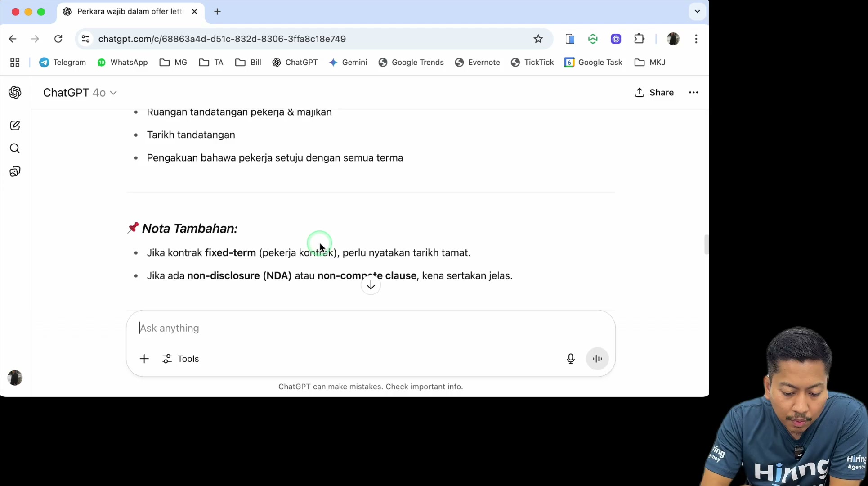This screenshot has width=868, height=486.
Task: Close the Perkara wajib tab
Action: [195, 12]
